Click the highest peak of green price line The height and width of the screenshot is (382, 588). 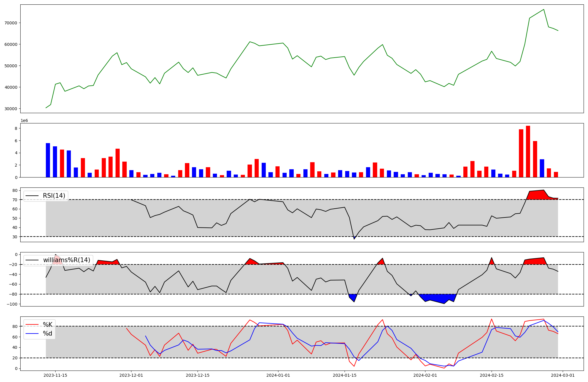(543, 9)
